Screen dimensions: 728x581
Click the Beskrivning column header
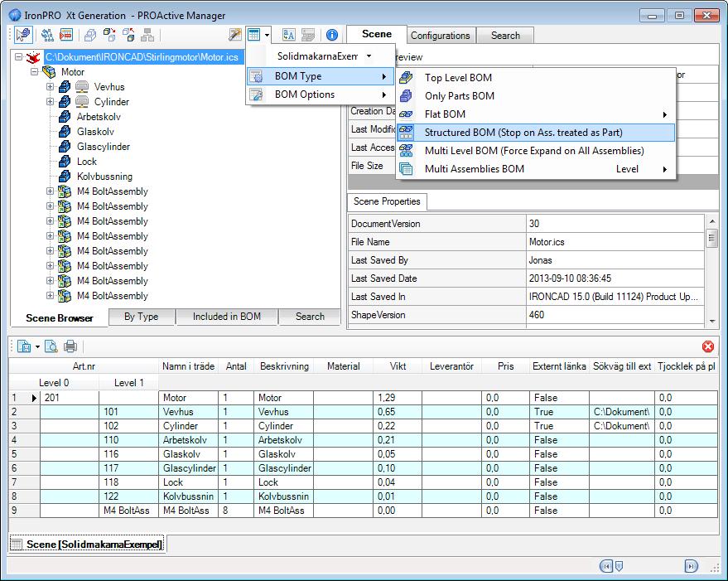(x=284, y=366)
